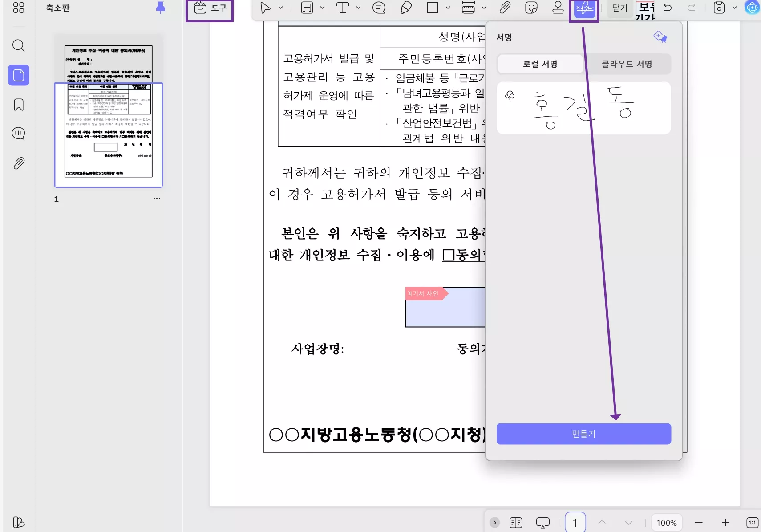
Task: Select the highlighter pen tool
Action: click(x=405, y=8)
